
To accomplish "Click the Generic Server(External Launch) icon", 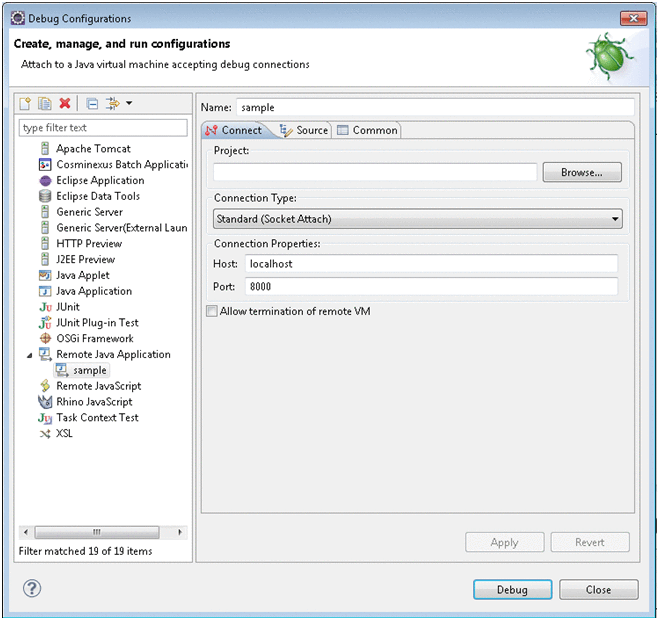I will coord(45,228).
